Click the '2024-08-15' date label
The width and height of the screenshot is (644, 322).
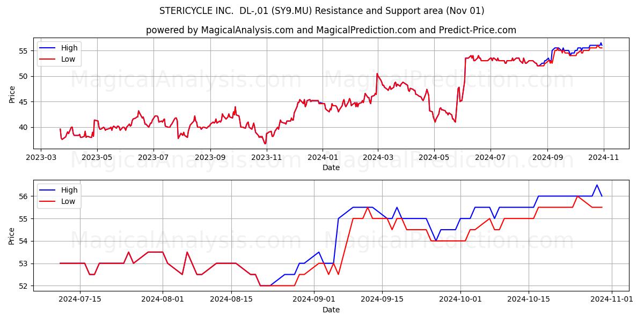[231, 300]
